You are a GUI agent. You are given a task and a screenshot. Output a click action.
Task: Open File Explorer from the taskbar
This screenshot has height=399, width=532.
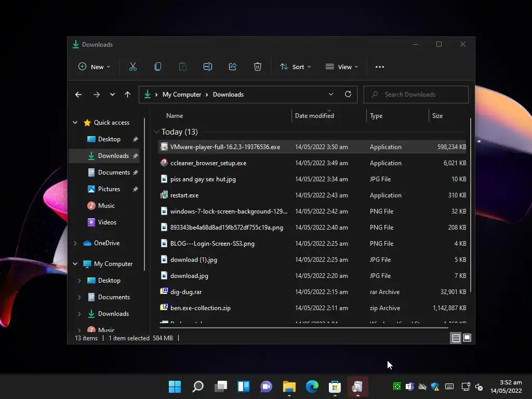coord(289,387)
